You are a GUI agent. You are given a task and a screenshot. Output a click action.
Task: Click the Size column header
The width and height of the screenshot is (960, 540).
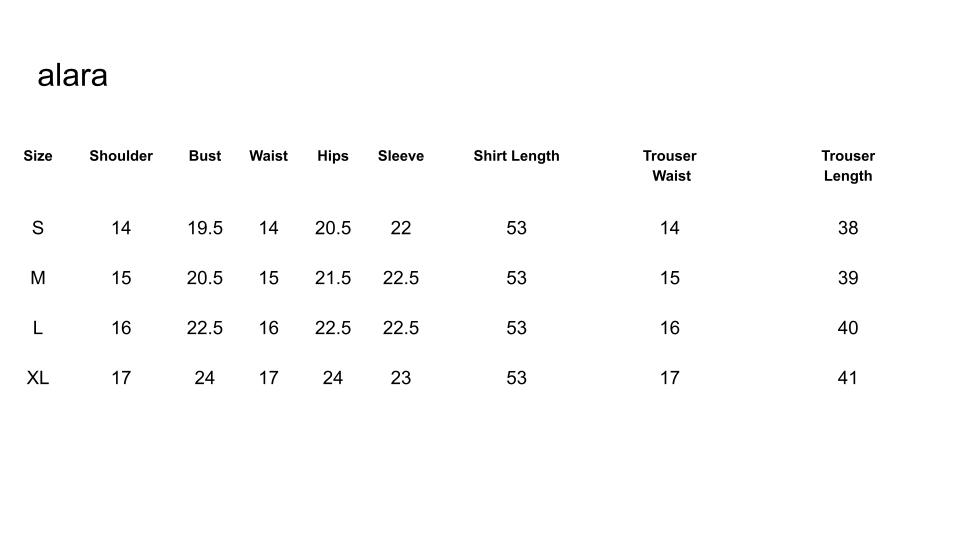(x=38, y=156)
